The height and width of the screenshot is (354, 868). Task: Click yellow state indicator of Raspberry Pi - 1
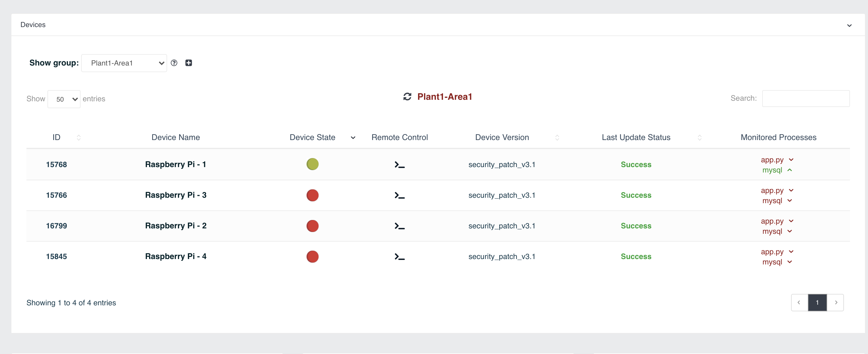(312, 164)
